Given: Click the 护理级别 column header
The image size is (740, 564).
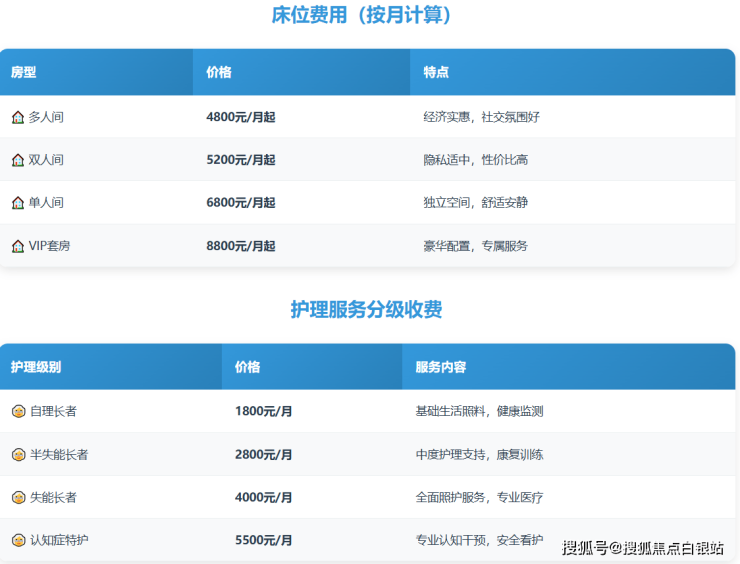Looking at the screenshot, I should tap(36, 367).
